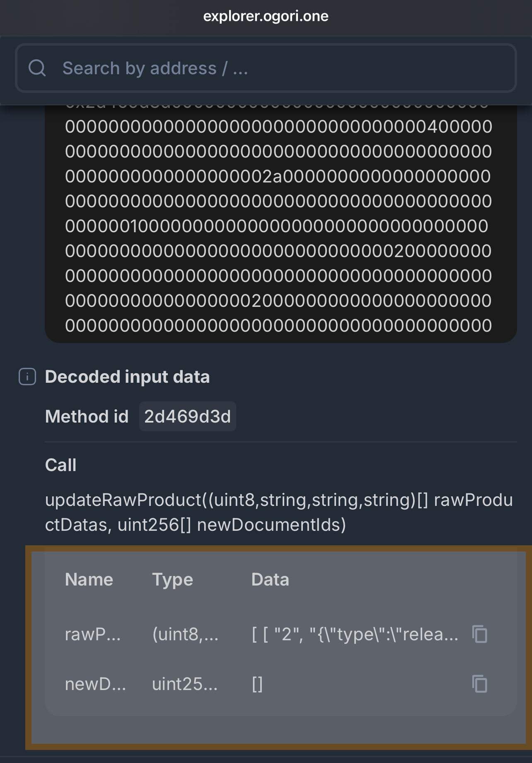This screenshot has width=532, height=763.
Task: Click the uint25... type cell
Action: click(x=185, y=684)
